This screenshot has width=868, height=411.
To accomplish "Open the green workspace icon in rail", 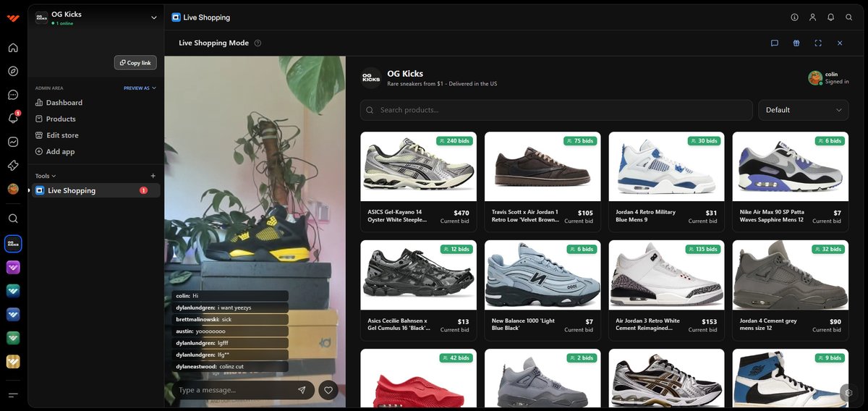I will pyautogui.click(x=13, y=338).
